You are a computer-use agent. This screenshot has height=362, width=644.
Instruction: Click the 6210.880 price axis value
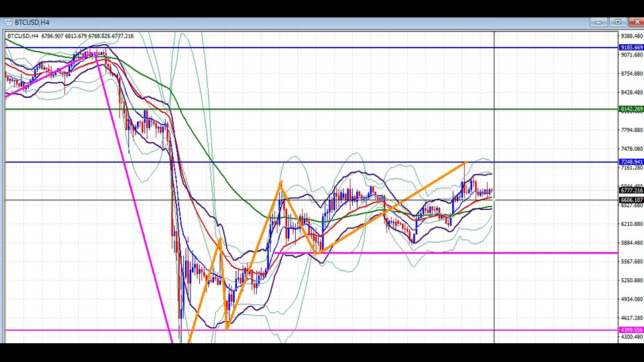click(632, 224)
